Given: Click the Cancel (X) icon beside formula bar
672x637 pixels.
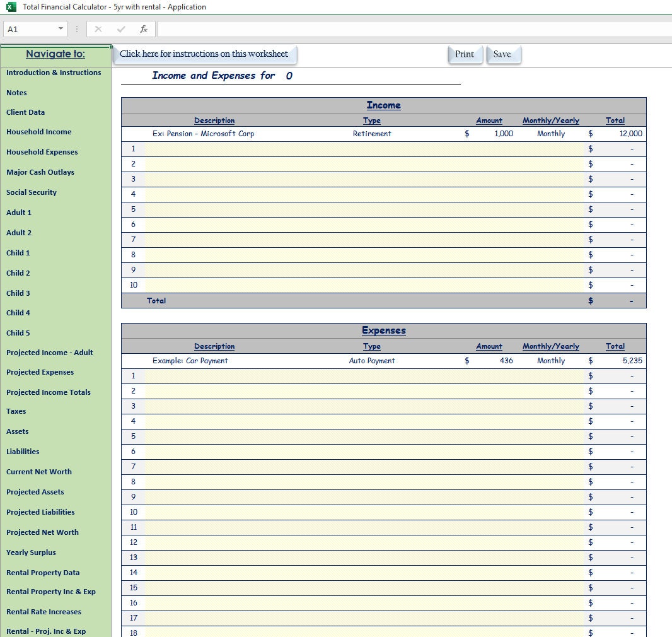Looking at the screenshot, I should coord(98,29).
